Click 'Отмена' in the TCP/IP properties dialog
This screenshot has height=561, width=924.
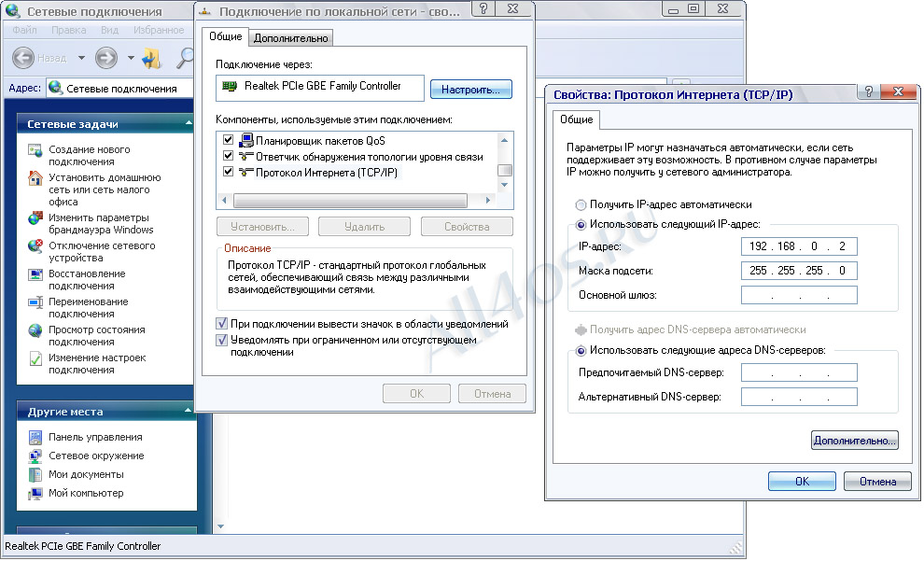click(x=877, y=482)
